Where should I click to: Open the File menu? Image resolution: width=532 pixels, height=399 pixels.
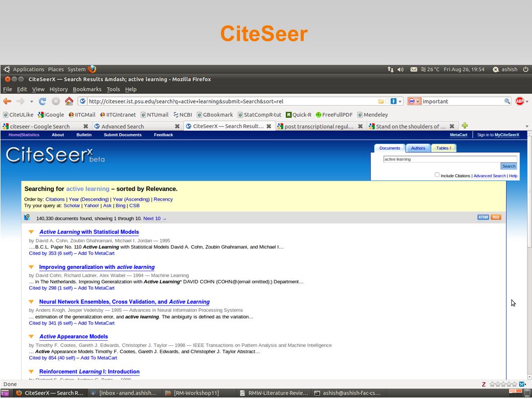coord(8,89)
